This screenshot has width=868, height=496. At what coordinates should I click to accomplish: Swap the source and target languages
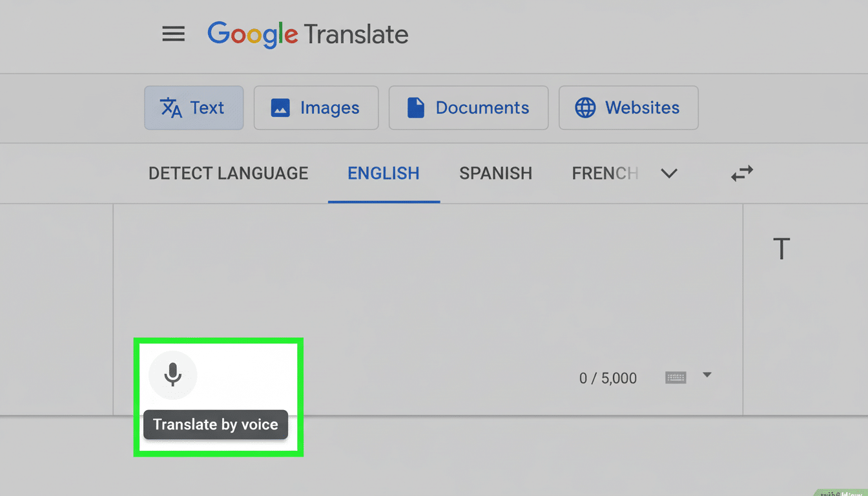(x=741, y=173)
